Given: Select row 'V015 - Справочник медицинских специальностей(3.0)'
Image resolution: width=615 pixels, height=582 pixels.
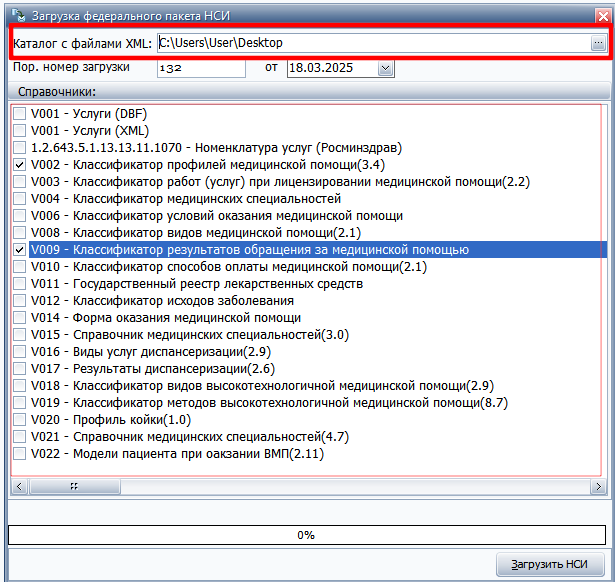Looking at the screenshot, I should [190, 335].
